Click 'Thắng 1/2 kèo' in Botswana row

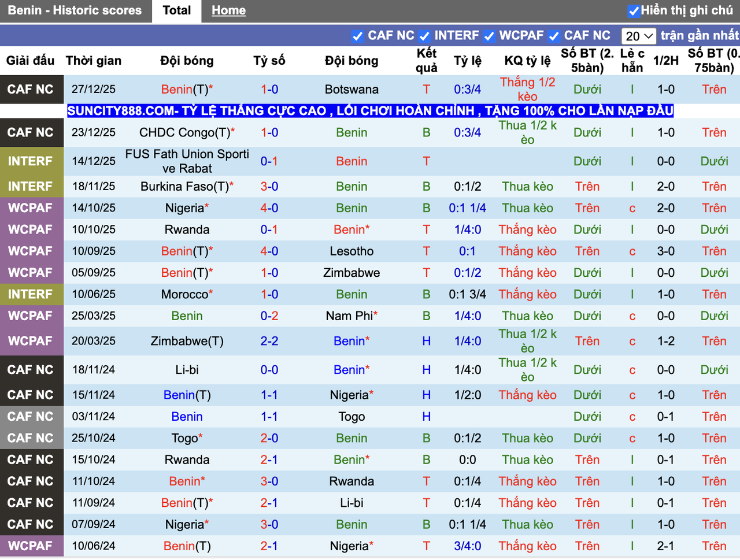pyautogui.click(x=527, y=90)
